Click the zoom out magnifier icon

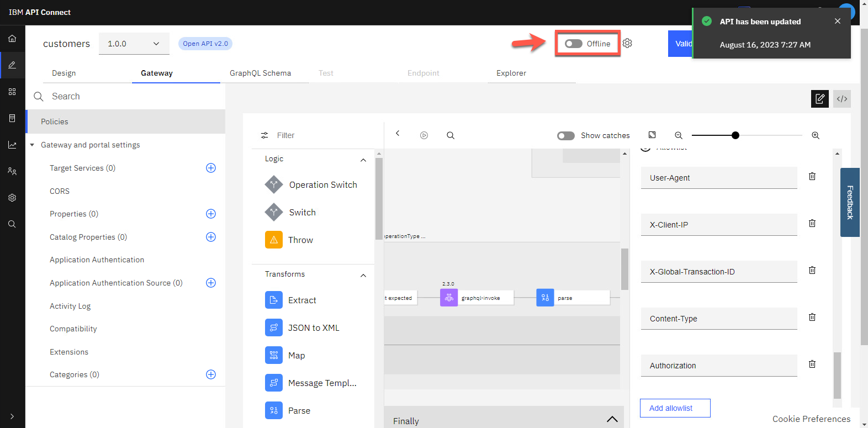point(678,135)
